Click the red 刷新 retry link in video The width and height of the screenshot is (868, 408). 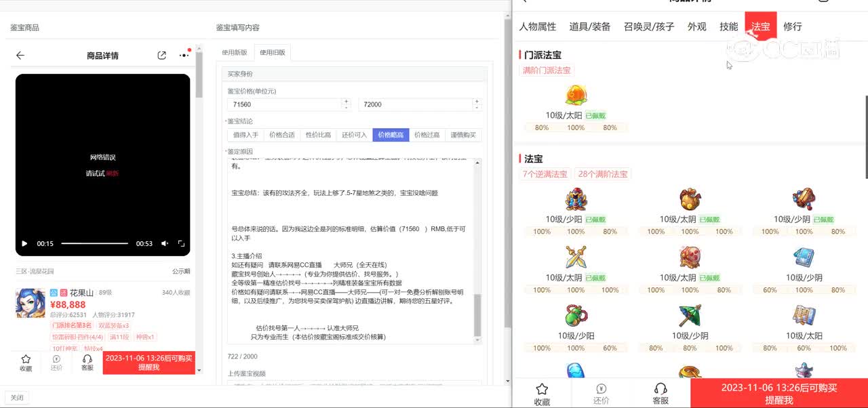pos(112,173)
